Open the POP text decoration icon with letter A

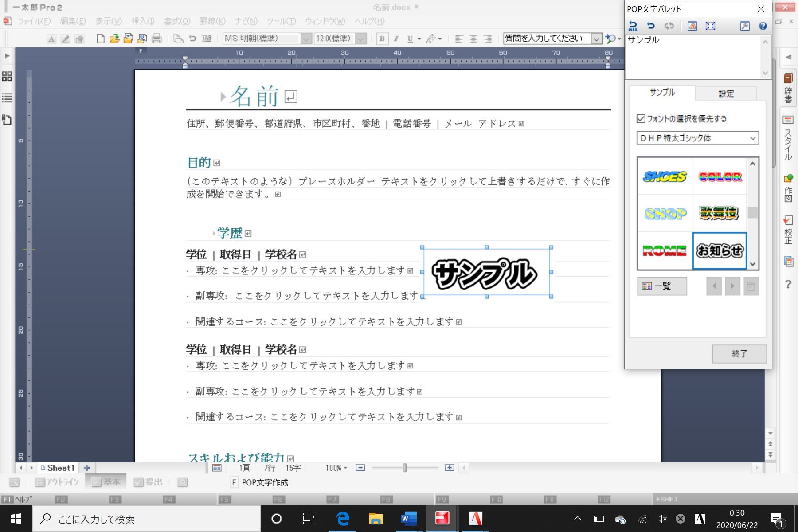tap(692, 26)
